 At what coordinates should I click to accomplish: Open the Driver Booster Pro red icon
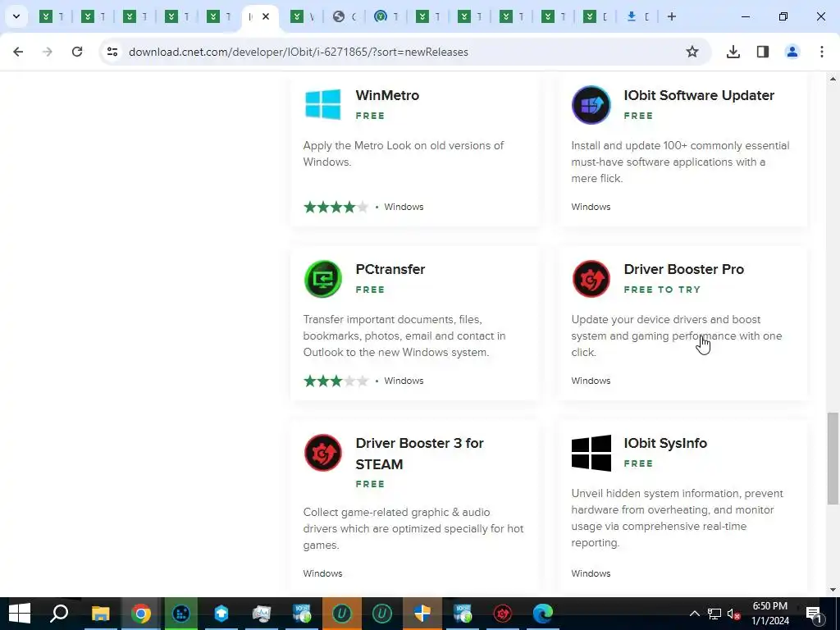591,279
